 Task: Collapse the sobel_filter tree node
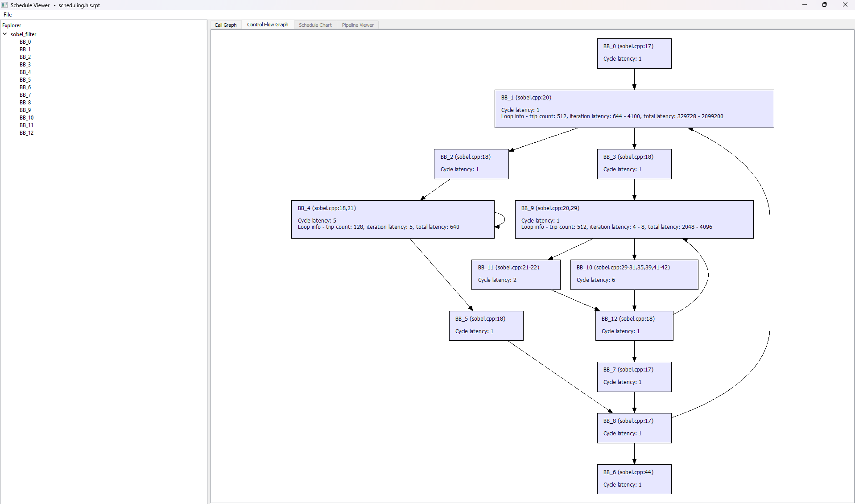(5, 34)
